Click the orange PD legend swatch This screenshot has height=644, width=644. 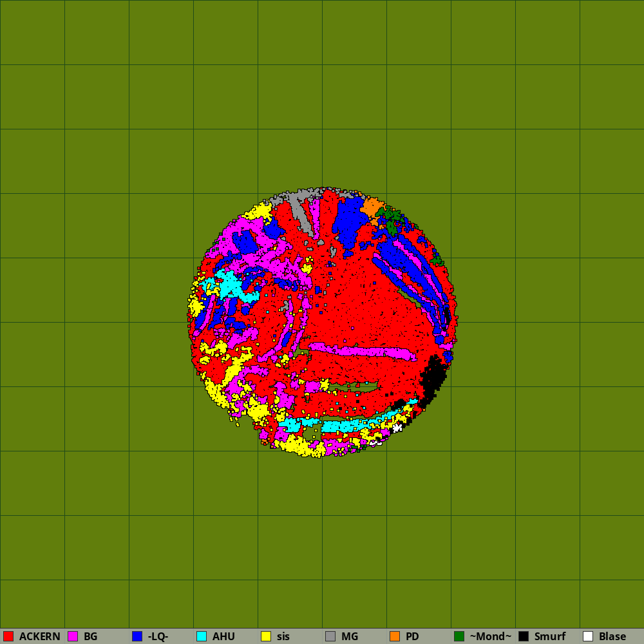click(395, 636)
